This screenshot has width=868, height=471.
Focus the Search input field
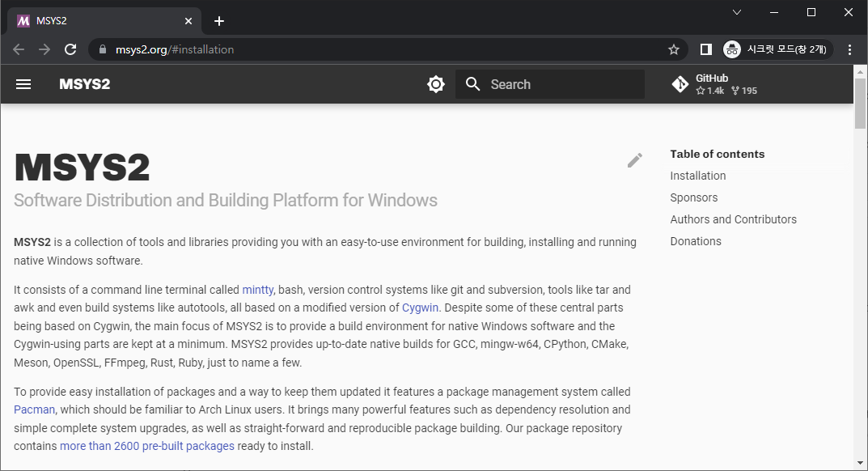[x=550, y=84]
